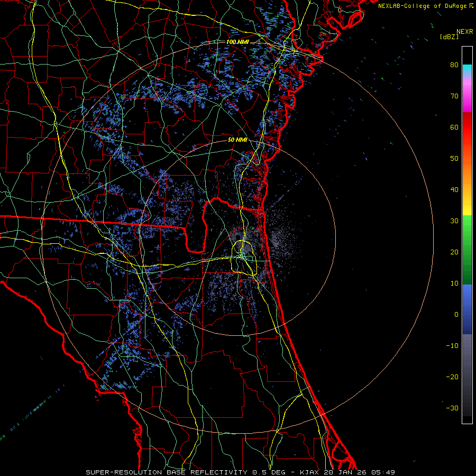Click the 0 value on dBZ scale
Viewport: 476px width, 476px height.
coord(456,315)
